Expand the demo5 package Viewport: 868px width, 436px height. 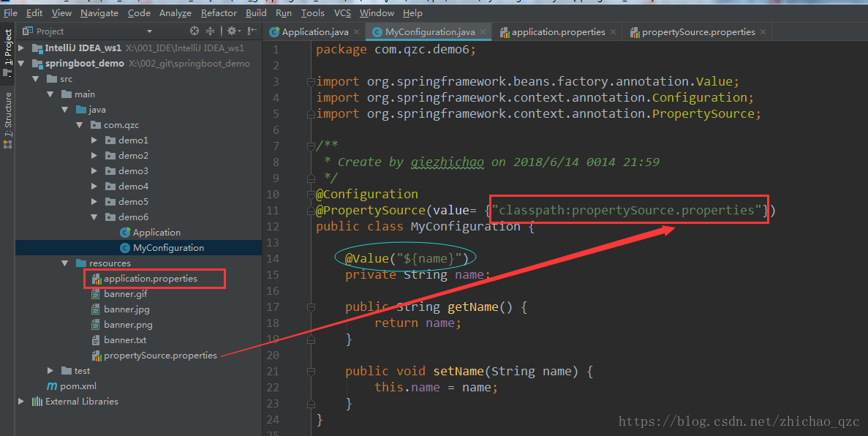click(x=94, y=202)
